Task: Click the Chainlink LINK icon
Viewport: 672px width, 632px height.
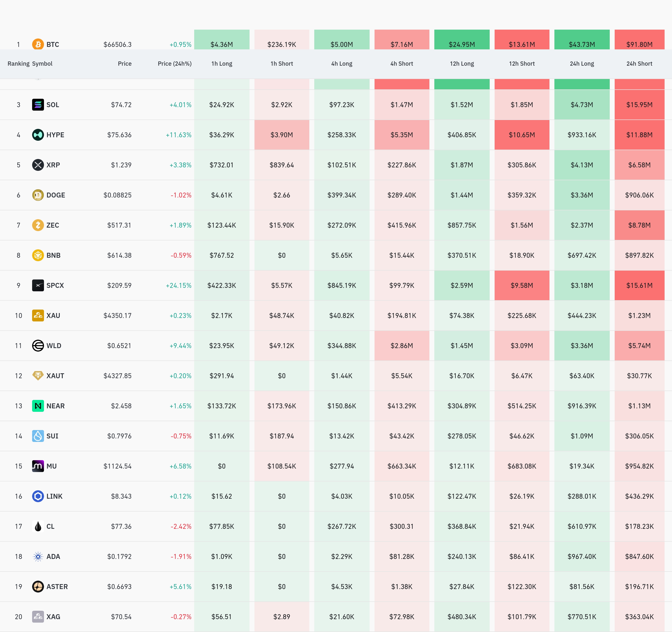Action: pos(38,496)
